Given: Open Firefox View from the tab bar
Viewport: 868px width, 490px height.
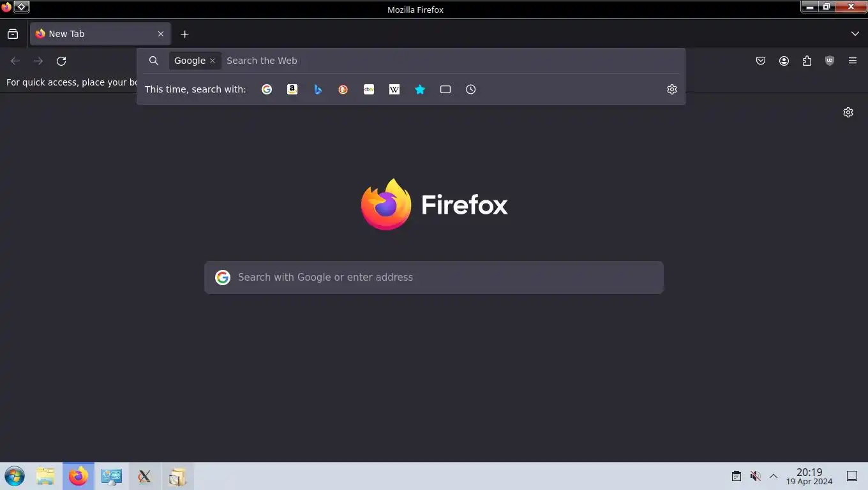Looking at the screenshot, I should [13, 34].
